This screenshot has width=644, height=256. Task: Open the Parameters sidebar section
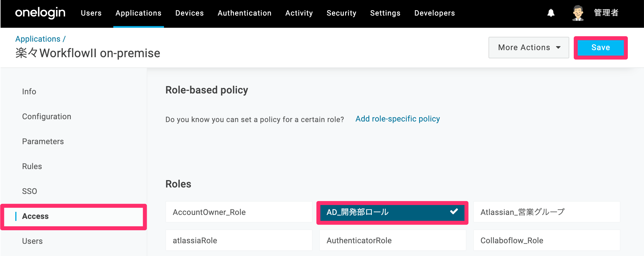43,141
